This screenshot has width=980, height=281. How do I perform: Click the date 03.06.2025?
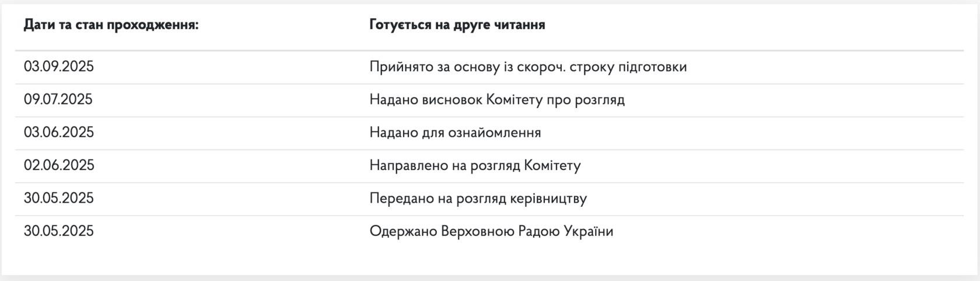(59, 133)
